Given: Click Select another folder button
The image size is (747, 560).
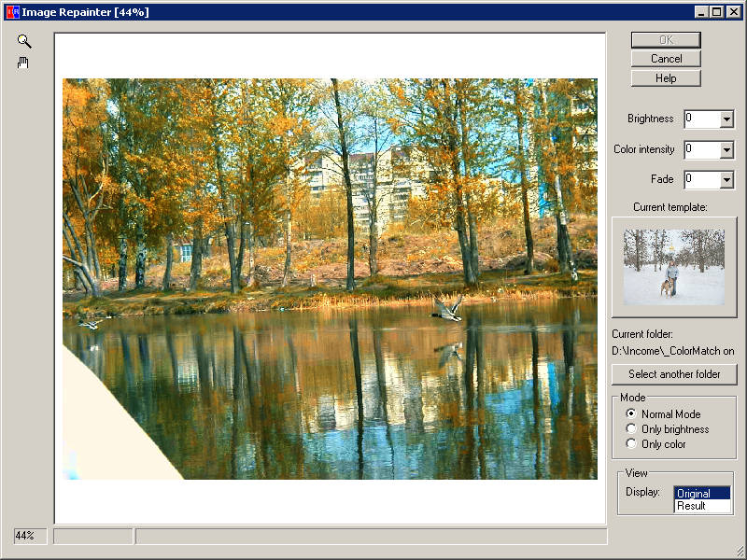Looking at the screenshot, I should tap(674, 374).
